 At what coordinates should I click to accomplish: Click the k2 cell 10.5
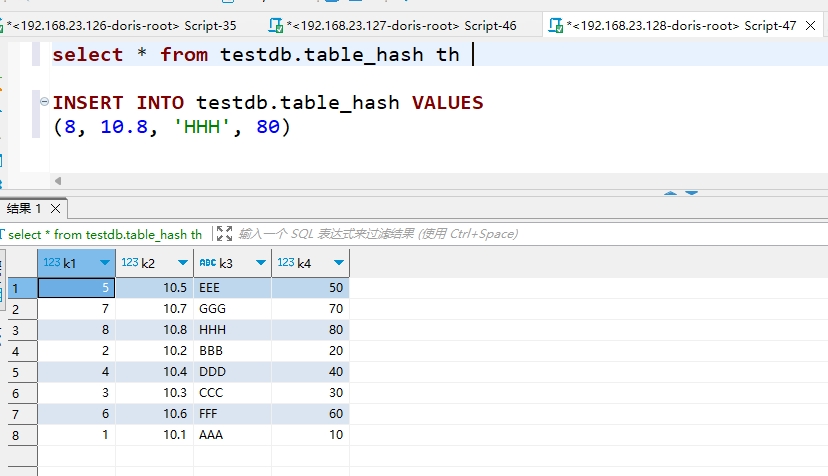[155, 288]
